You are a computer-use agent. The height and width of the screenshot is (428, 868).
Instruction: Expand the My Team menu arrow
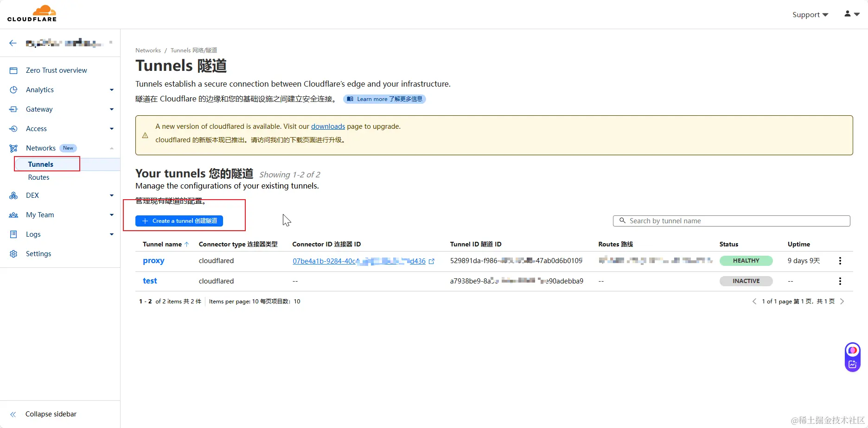pos(112,215)
